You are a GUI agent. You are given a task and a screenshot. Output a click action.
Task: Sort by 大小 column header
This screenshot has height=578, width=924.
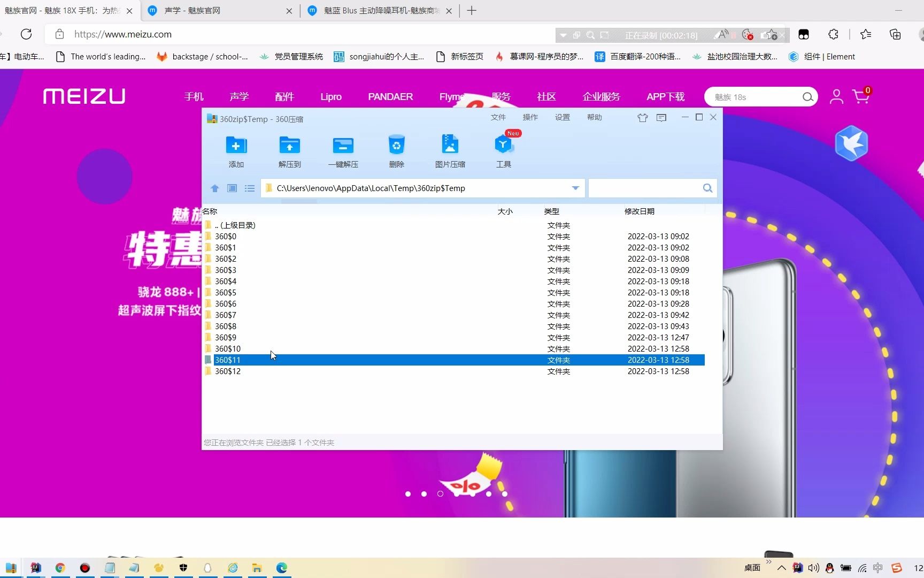coord(505,211)
